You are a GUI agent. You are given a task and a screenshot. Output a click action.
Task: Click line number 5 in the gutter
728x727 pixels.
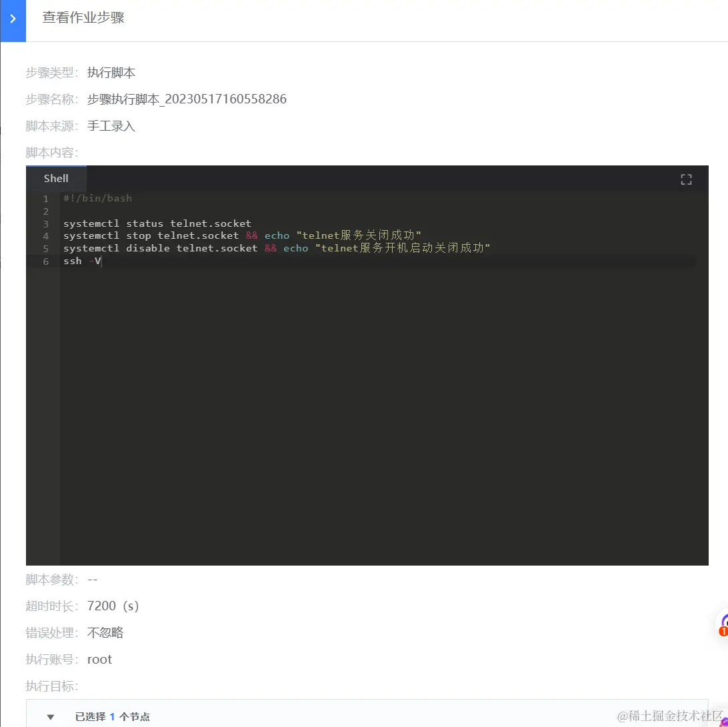click(45, 249)
